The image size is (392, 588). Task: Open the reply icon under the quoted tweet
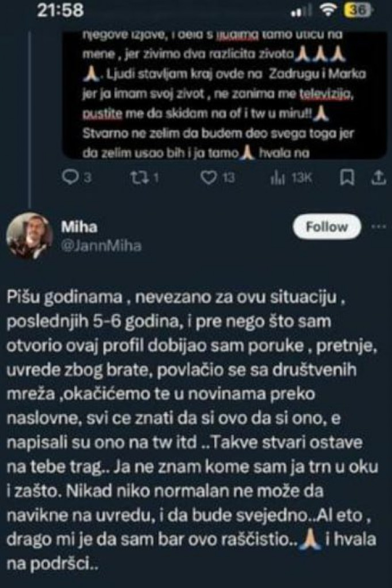70,179
